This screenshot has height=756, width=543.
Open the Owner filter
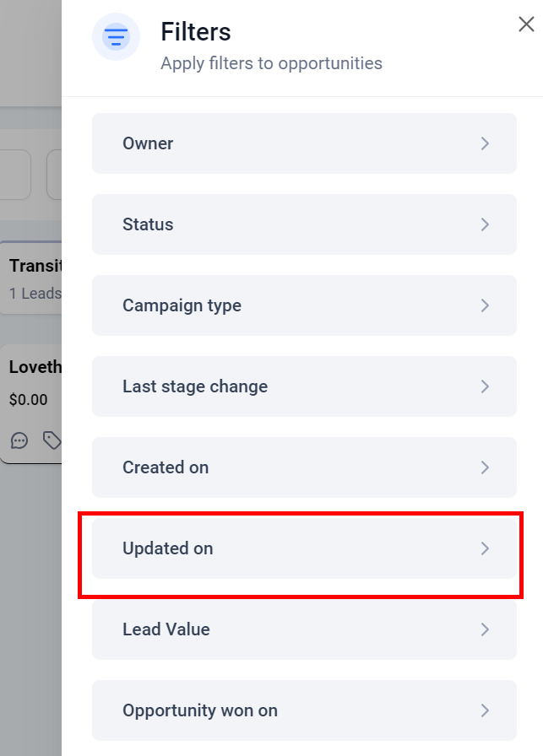(x=148, y=143)
